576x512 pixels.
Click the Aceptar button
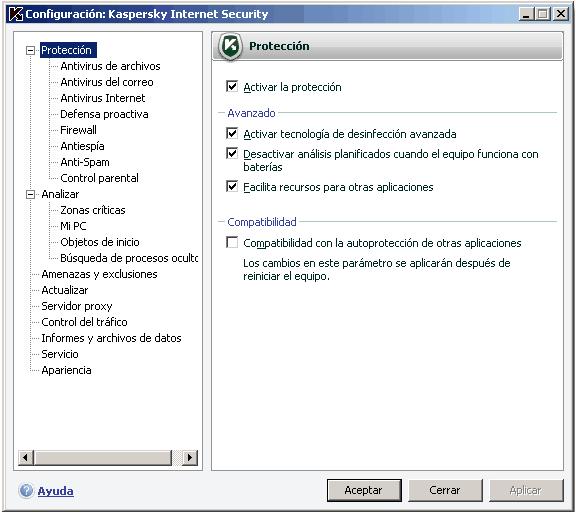click(364, 490)
